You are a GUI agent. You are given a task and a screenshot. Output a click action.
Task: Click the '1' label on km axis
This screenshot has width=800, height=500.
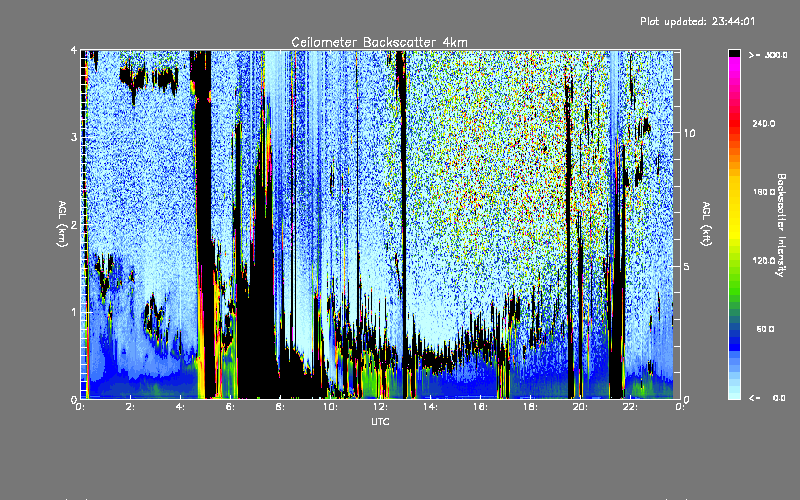click(x=74, y=312)
